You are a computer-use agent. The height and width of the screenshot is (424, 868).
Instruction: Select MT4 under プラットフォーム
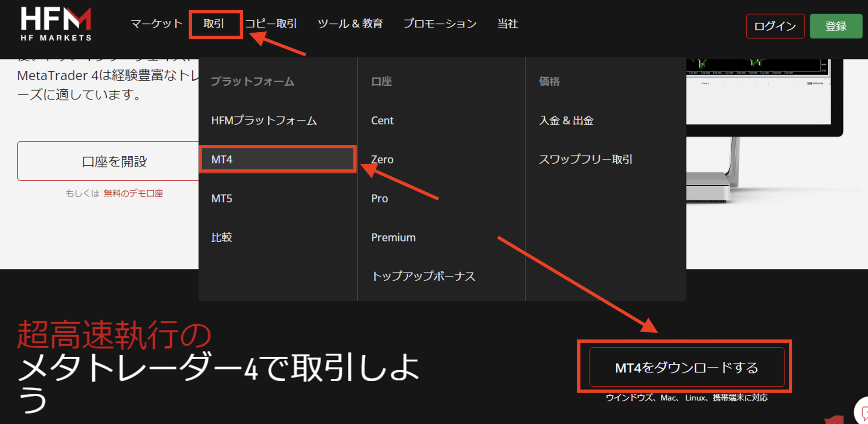[x=222, y=159]
